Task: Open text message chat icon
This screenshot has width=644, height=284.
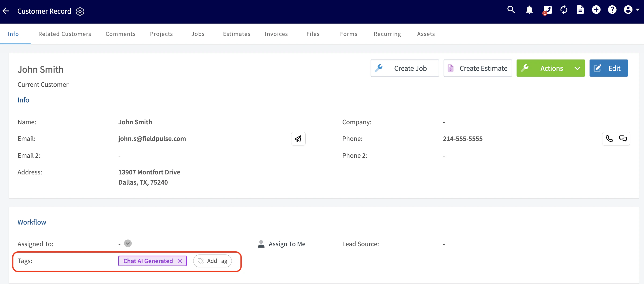Action: [623, 139]
